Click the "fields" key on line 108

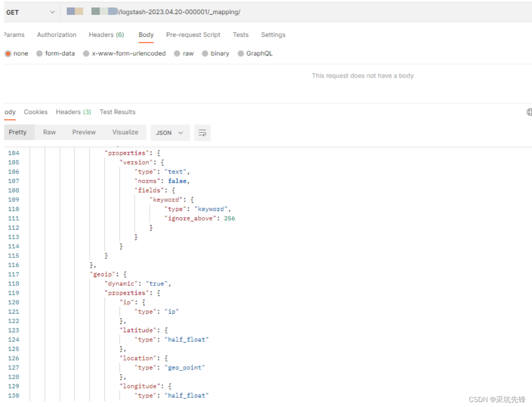(x=149, y=190)
